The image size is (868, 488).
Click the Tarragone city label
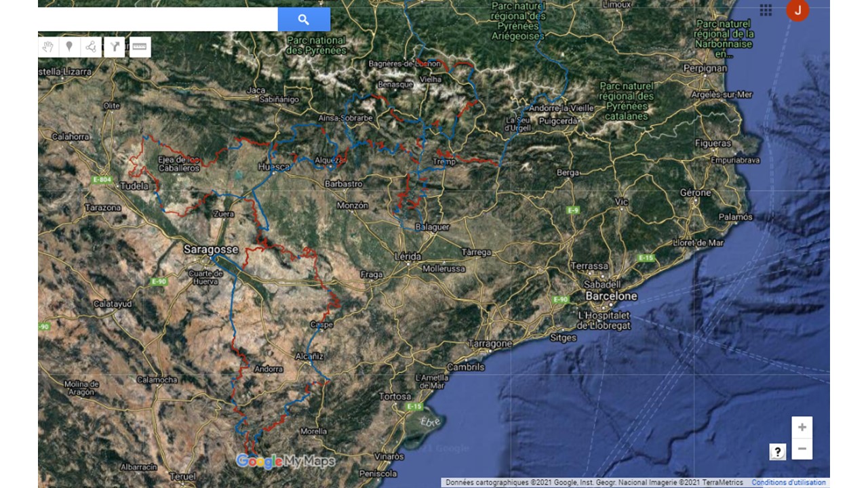tap(490, 344)
